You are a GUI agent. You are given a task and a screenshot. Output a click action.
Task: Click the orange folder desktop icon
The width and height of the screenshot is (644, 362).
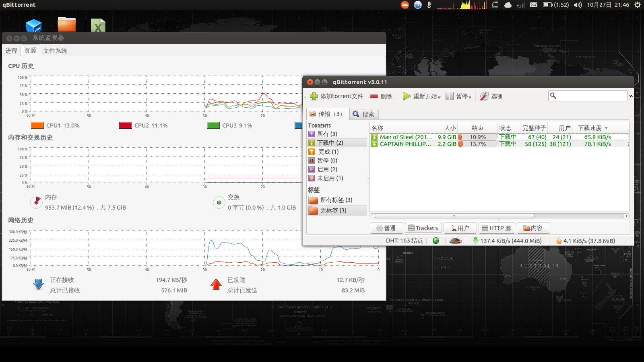(x=67, y=25)
